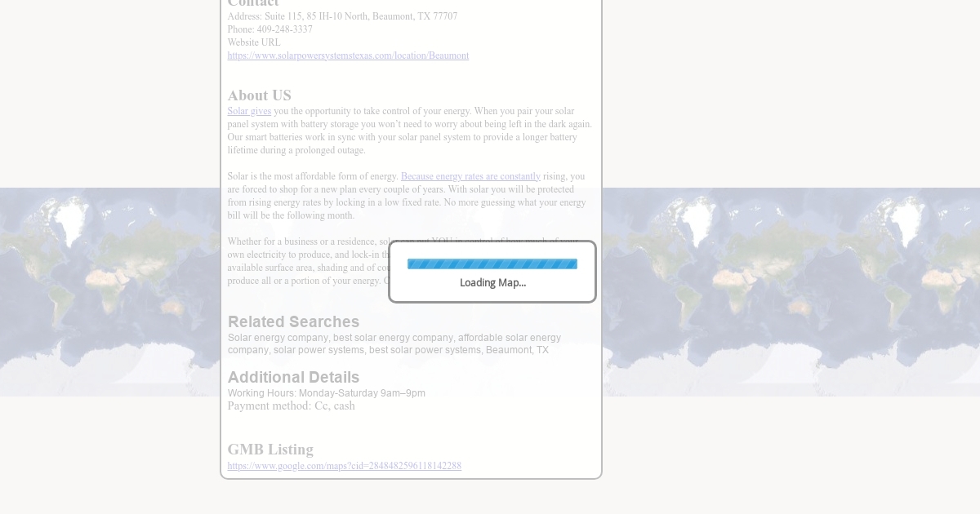This screenshot has width=980, height=514.
Task: Click the 'Payment method: Cc, cash' text
Action: coord(291,406)
